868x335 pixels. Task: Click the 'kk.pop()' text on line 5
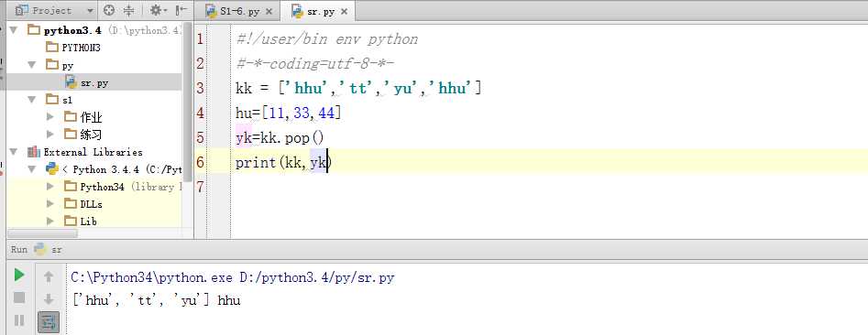point(291,137)
